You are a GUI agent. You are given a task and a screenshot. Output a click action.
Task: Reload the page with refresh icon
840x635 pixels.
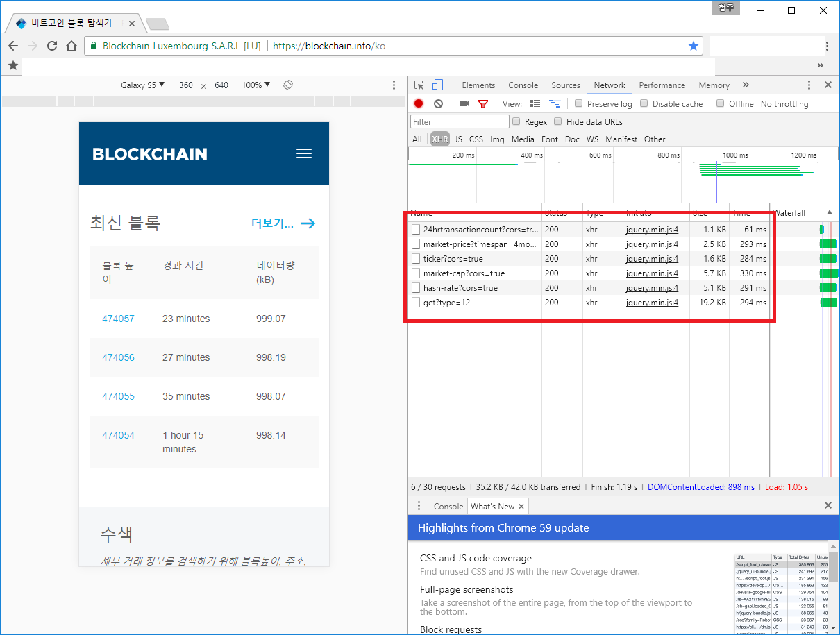pyautogui.click(x=52, y=46)
